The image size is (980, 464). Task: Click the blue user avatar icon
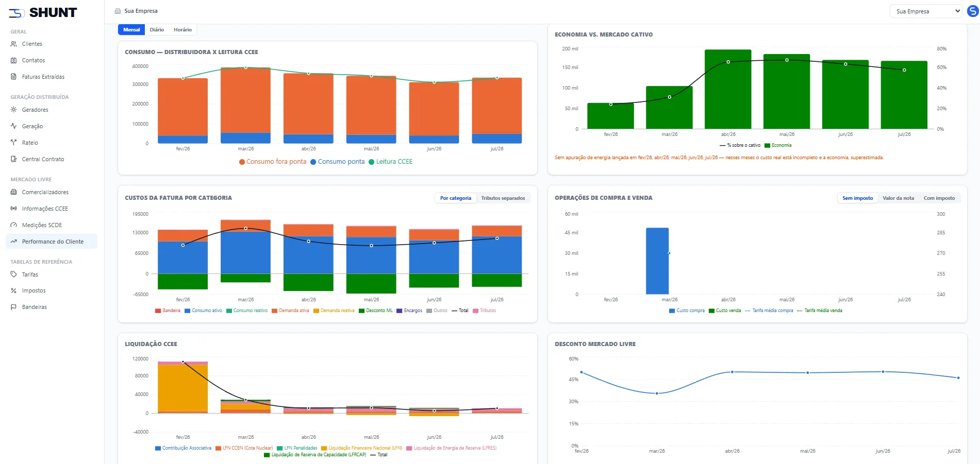(973, 11)
